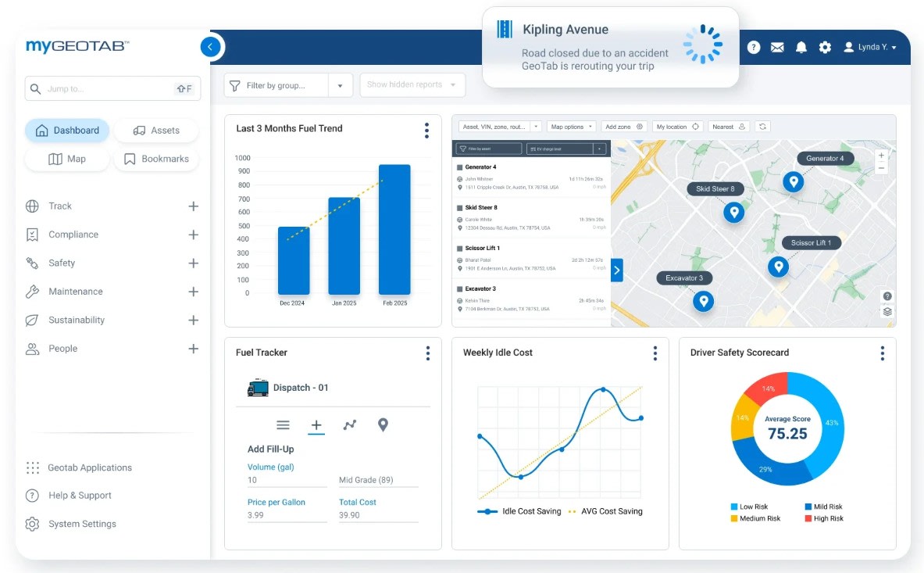Collapse the sidebar with the blue arrow button
Screen dimensions: 924x573
pyautogui.click(x=209, y=48)
